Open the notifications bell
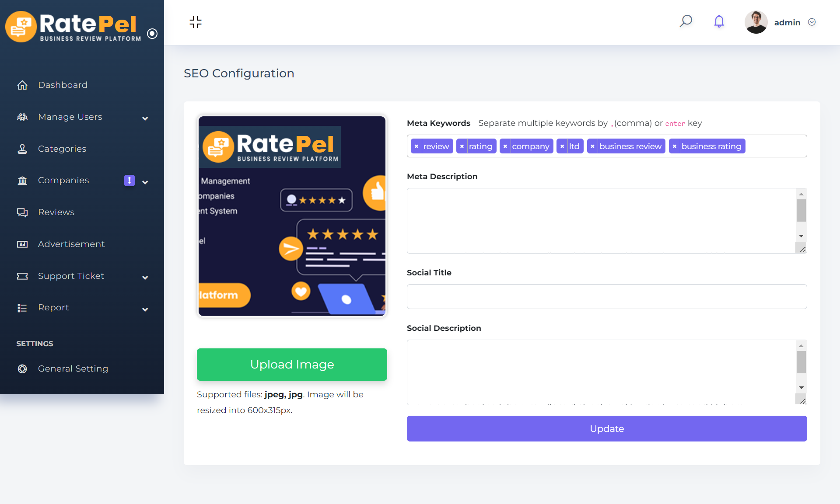 pyautogui.click(x=719, y=21)
